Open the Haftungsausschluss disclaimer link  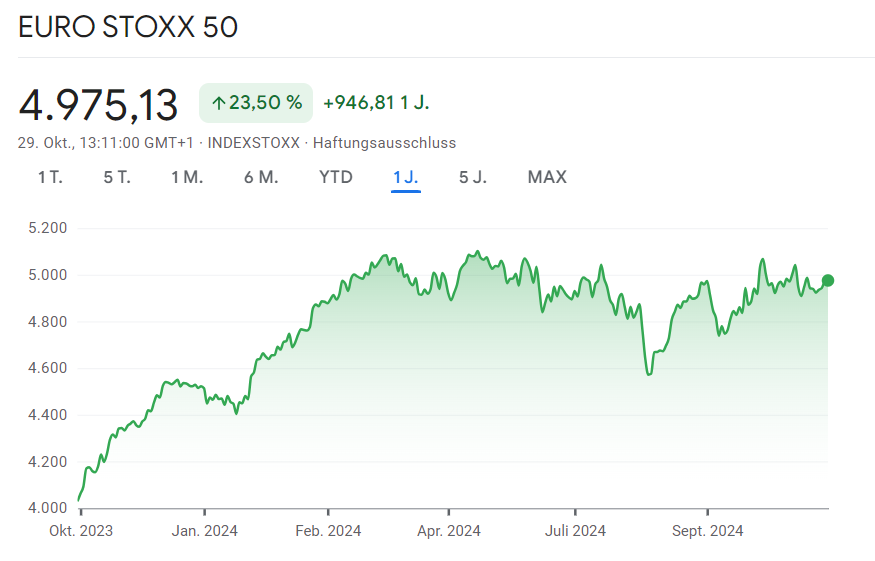pyautogui.click(x=384, y=143)
